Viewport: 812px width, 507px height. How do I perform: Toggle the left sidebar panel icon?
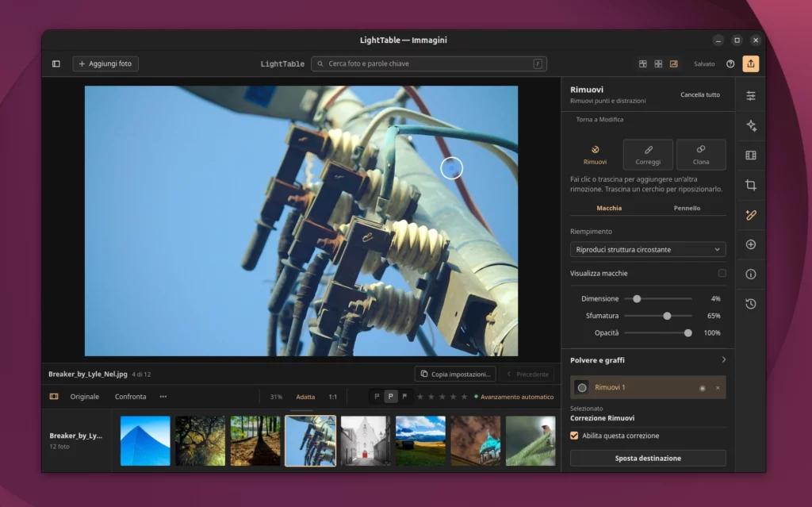(56, 63)
